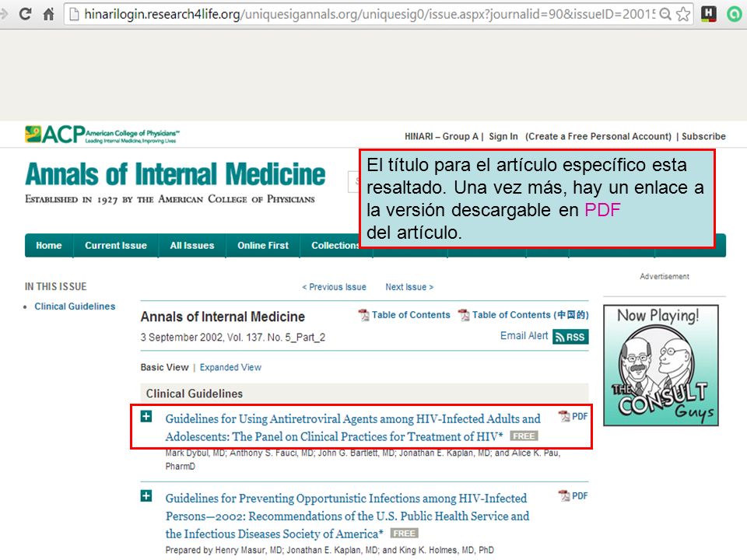747x560 pixels.
Task: Click the issue date 3 September 2002 text
Action: point(181,338)
